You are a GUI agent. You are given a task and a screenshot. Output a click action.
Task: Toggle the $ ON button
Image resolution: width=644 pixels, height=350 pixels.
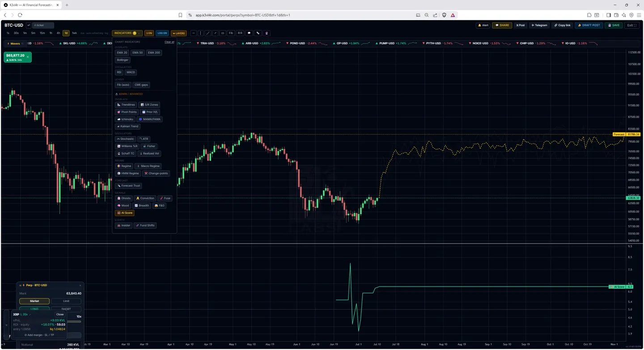[149, 33]
